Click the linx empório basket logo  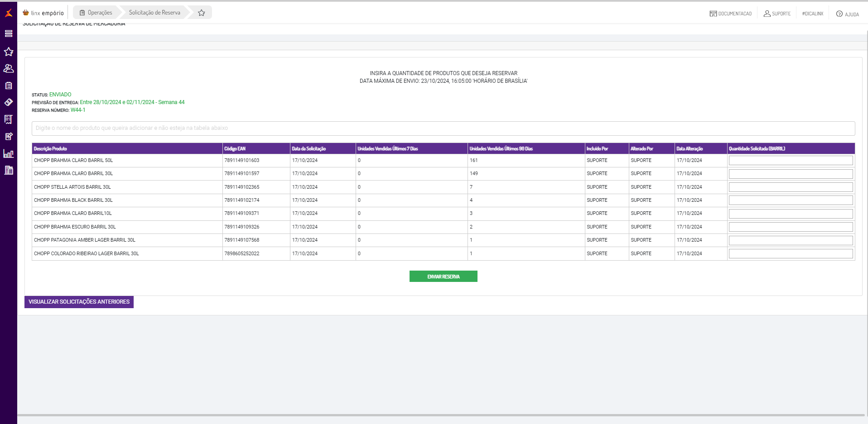click(x=43, y=13)
